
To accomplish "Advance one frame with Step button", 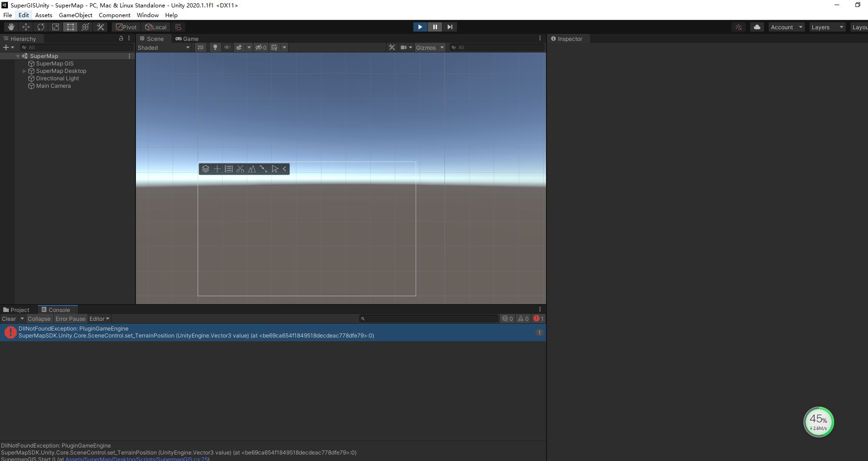I will (x=450, y=27).
